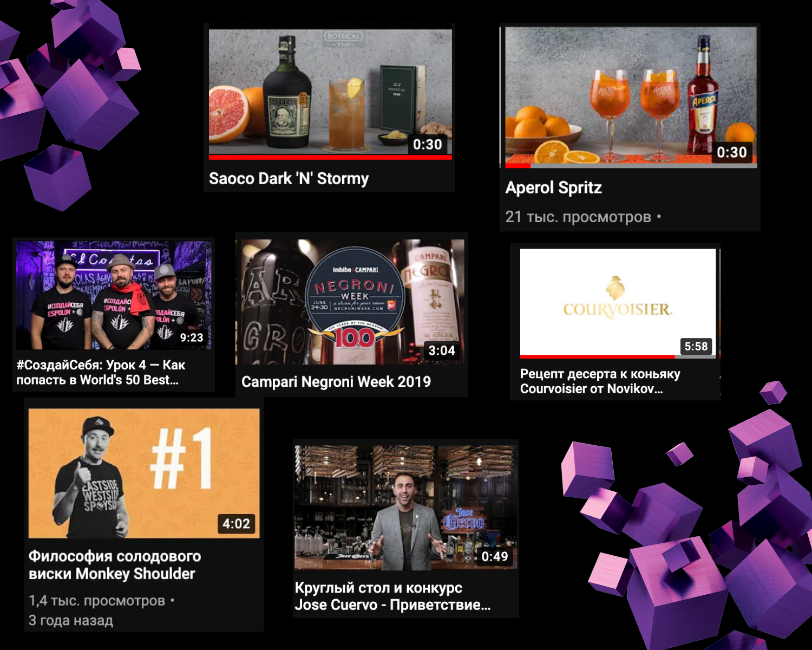Open the Saoco Dark 'N' Stormy video thumbnail
The image size is (812, 650).
point(330,91)
